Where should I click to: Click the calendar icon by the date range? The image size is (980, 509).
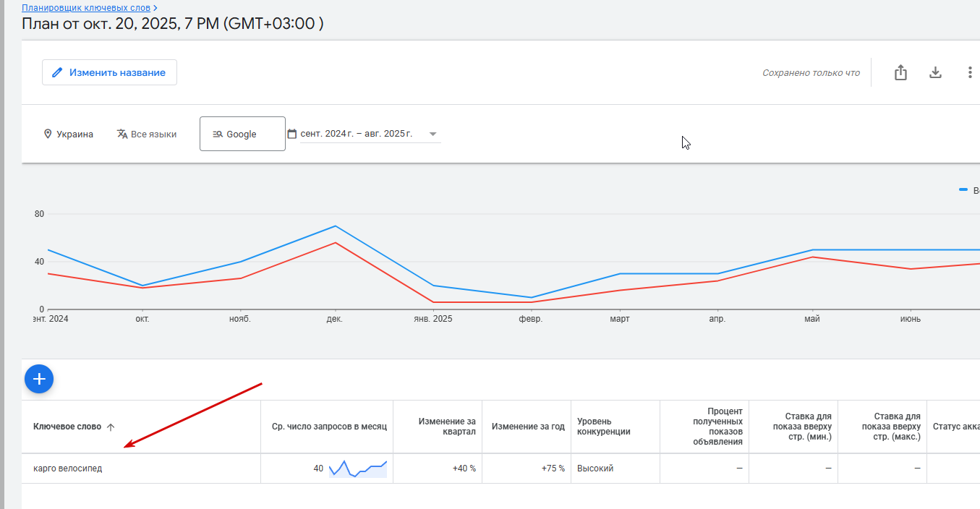tap(292, 134)
